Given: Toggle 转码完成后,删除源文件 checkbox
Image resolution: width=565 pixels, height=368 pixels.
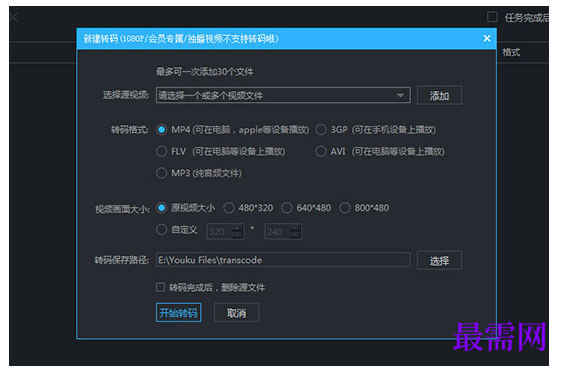Looking at the screenshot, I should (160, 287).
